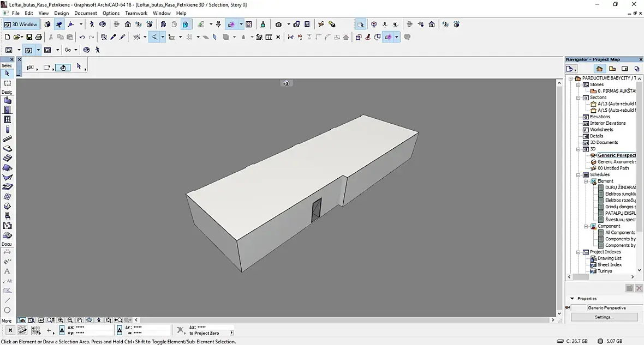Toggle the 3D Window button

pyautogui.click(x=21, y=24)
